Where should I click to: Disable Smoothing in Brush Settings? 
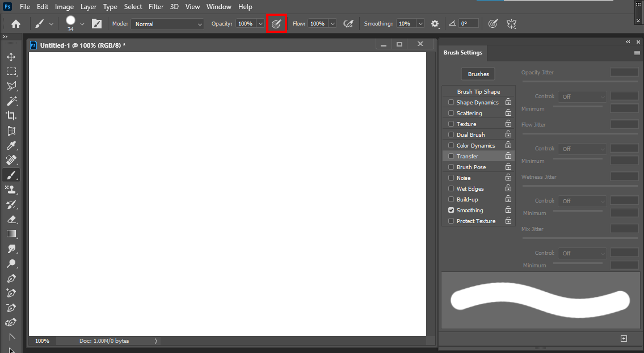[x=451, y=210]
